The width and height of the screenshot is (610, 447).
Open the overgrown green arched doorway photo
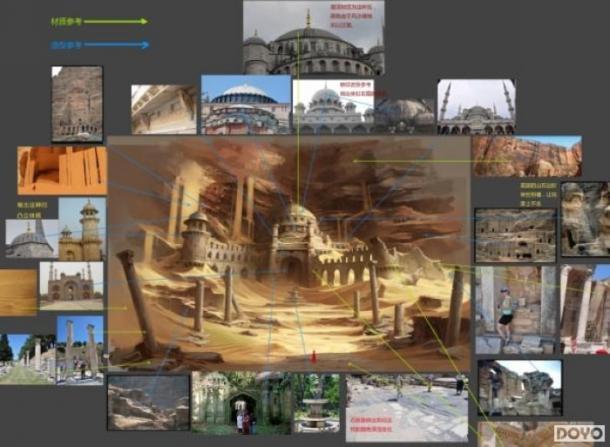pos(241,403)
